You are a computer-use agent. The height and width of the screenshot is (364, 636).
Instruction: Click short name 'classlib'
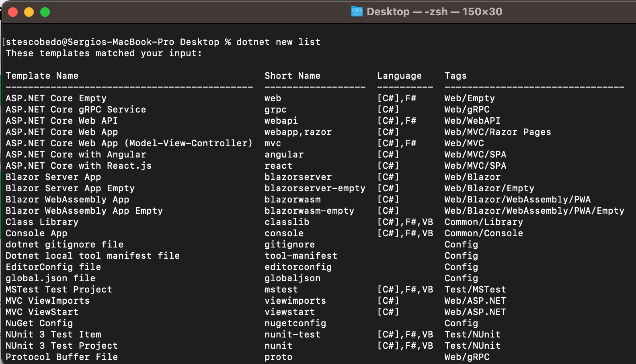click(x=287, y=222)
